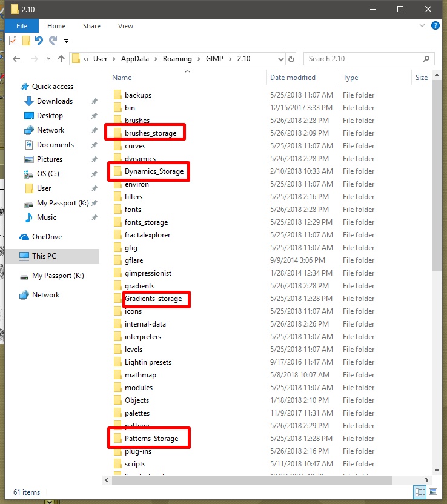The height and width of the screenshot is (504, 447).
Task: Open OS (C:) drive in sidebar
Action: [x=48, y=174]
